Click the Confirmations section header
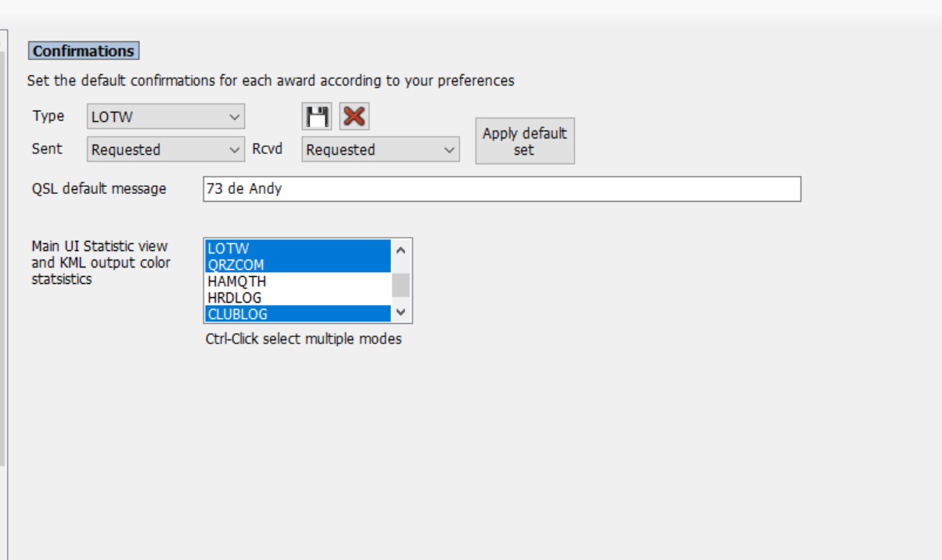The width and height of the screenshot is (942, 560). [84, 51]
